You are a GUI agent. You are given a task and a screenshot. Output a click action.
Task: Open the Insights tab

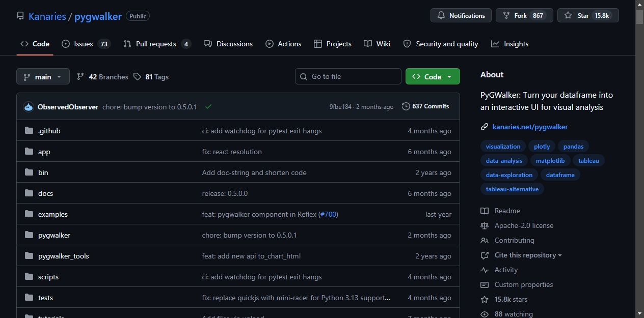pyautogui.click(x=509, y=44)
